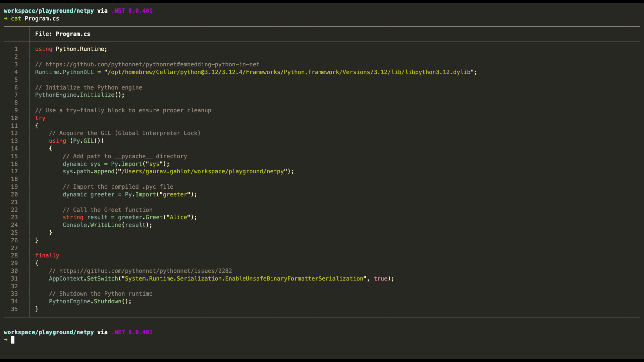Image resolution: width=644 pixels, height=362 pixels.
Task: Click the underlined Program.cs filename in command
Action: coord(42,18)
